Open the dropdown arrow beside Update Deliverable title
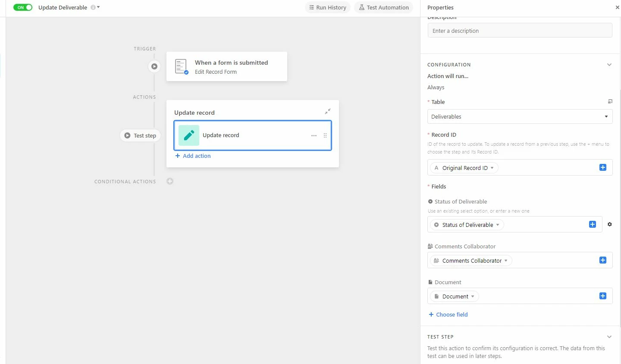621x364 pixels. [x=98, y=7]
